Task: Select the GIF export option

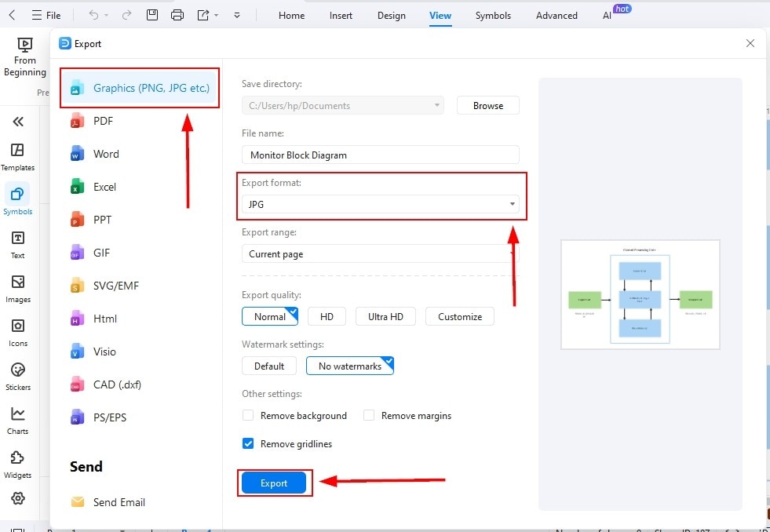Action: pos(101,252)
